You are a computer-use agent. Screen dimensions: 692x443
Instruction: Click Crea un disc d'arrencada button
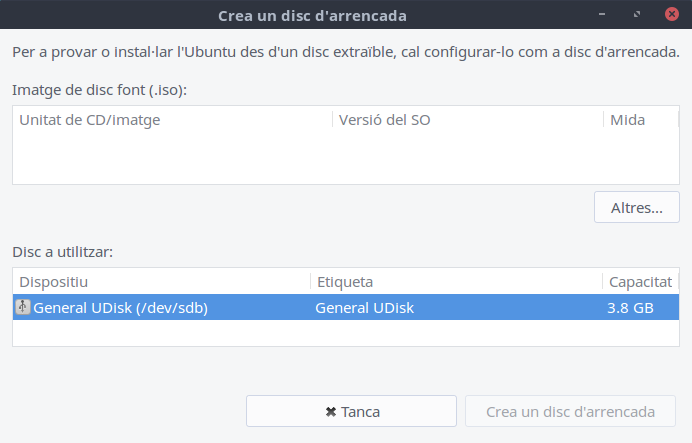click(x=570, y=411)
